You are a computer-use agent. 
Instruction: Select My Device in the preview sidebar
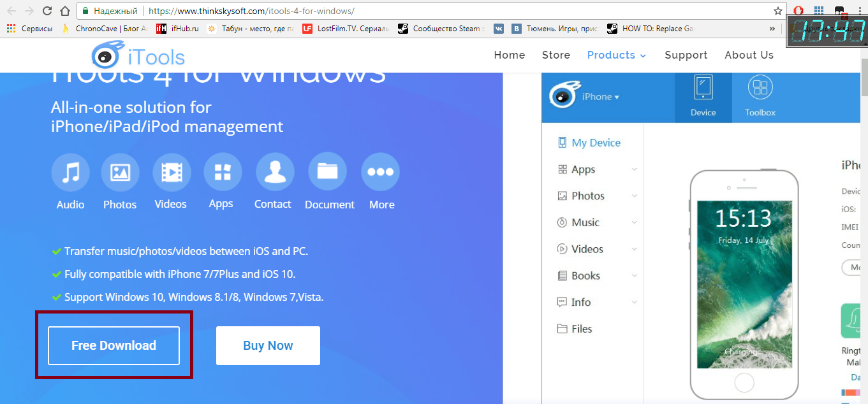point(589,143)
